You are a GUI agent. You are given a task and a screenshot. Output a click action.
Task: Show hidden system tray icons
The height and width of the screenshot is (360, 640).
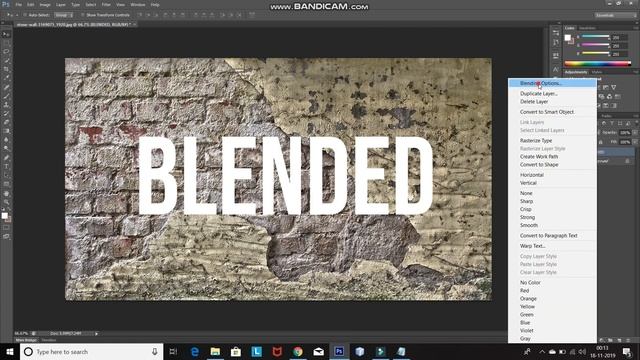[542, 351]
